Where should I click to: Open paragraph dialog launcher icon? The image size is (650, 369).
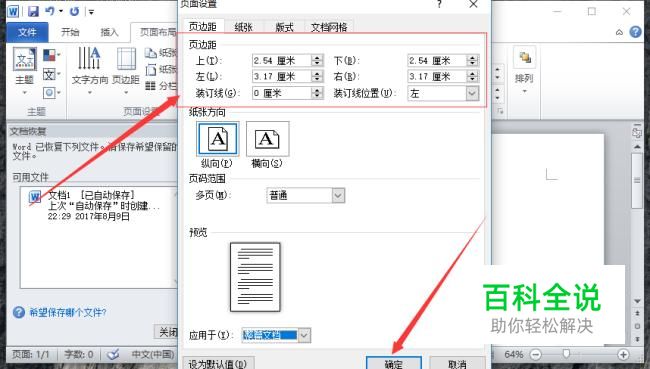coord(500,111)
